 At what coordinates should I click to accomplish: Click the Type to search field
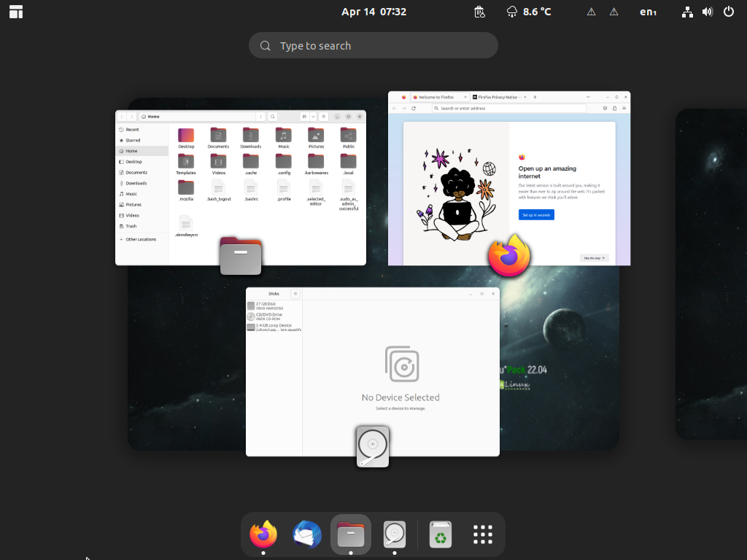[373, 46]
